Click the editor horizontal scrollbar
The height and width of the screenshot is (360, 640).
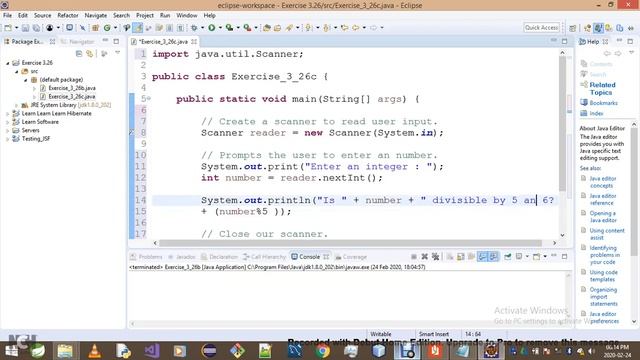350,243
